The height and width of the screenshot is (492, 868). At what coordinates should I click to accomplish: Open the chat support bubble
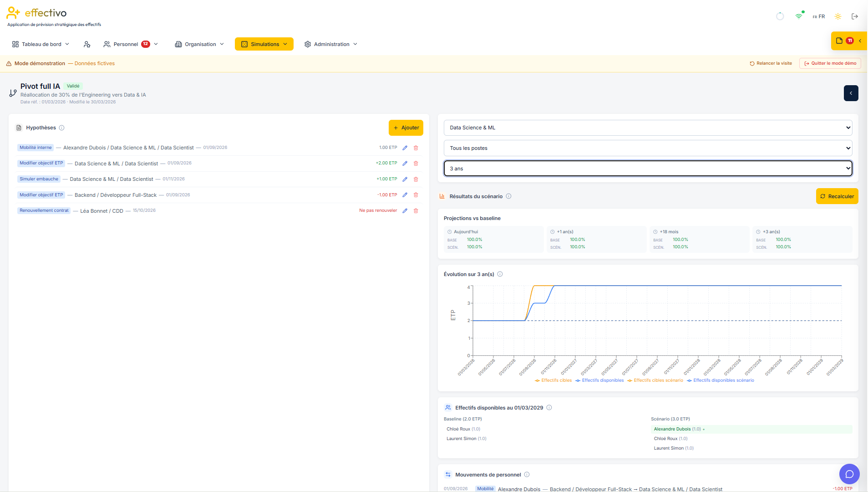[x=849, y=474]
